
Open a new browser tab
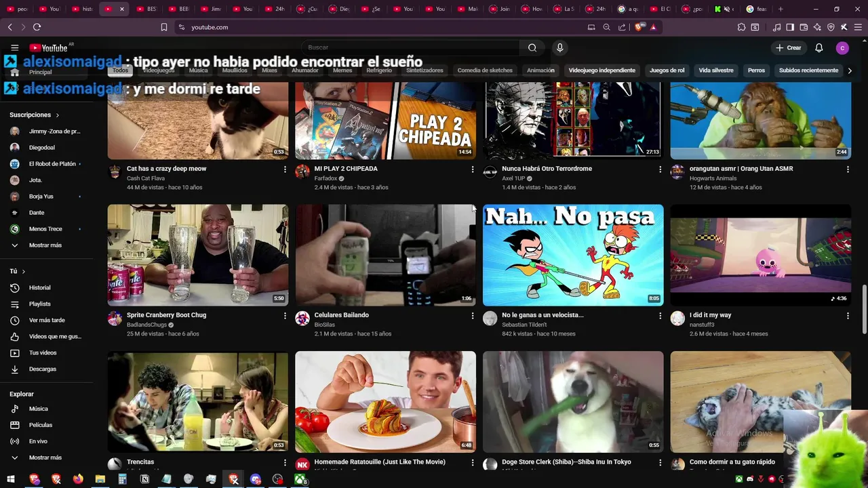pos(781,9)
